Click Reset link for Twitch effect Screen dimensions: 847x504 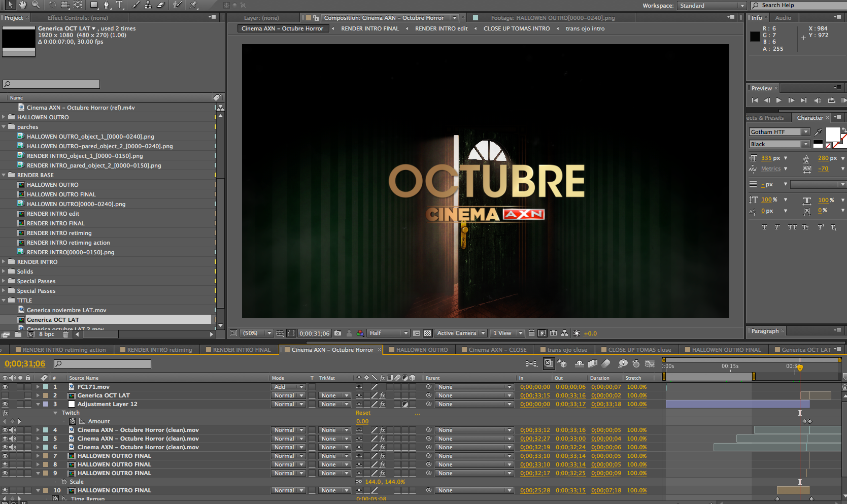coord(363,413)
